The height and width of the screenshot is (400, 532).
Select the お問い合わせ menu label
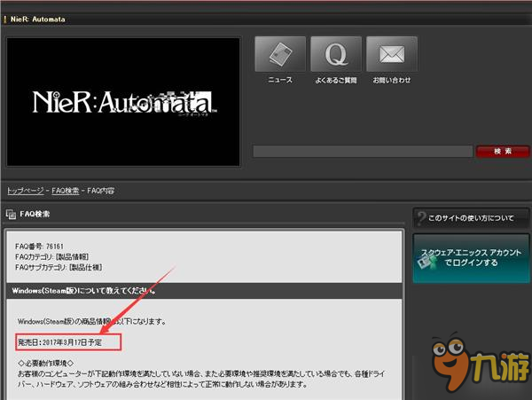(391, 80)
